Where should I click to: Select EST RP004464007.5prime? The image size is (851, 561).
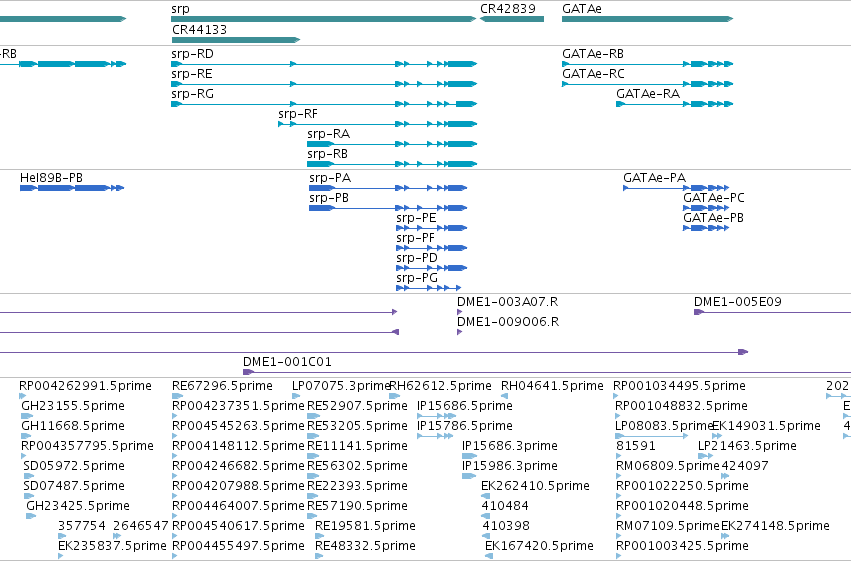click(175, 516)
